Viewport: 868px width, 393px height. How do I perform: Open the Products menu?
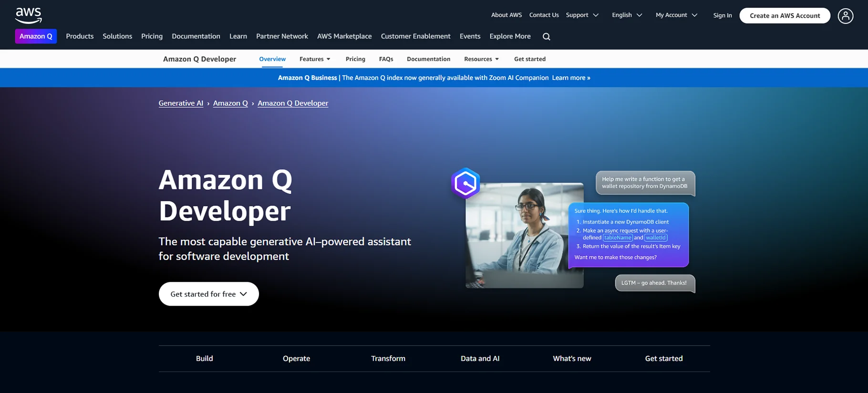tap(80, 36)
